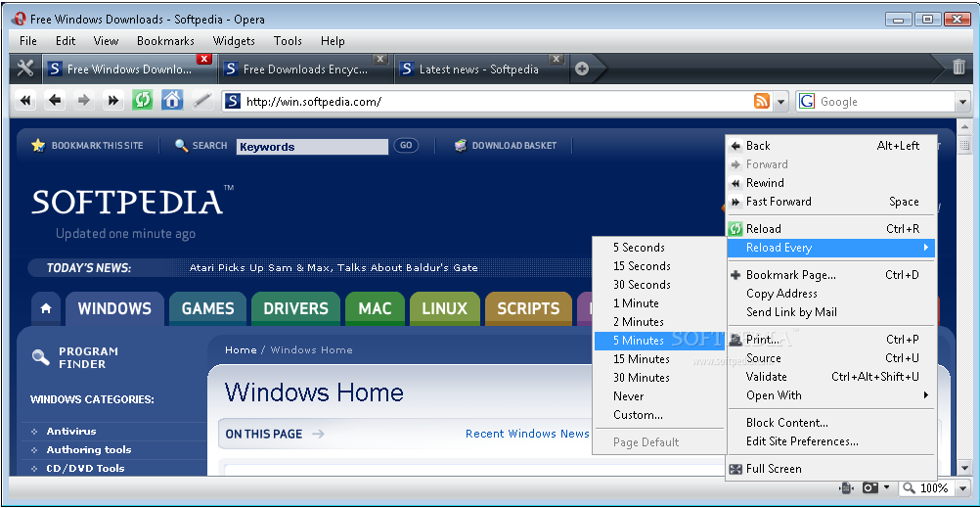Select 5 Minutes reload interval
Viewport: 980px width, 508px height.
[x=659, y=341]
